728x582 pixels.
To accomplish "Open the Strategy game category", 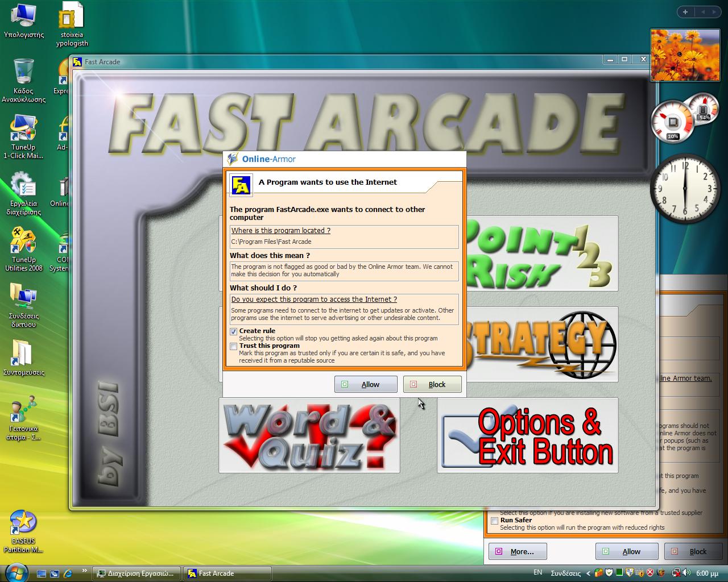I will 541,344.
